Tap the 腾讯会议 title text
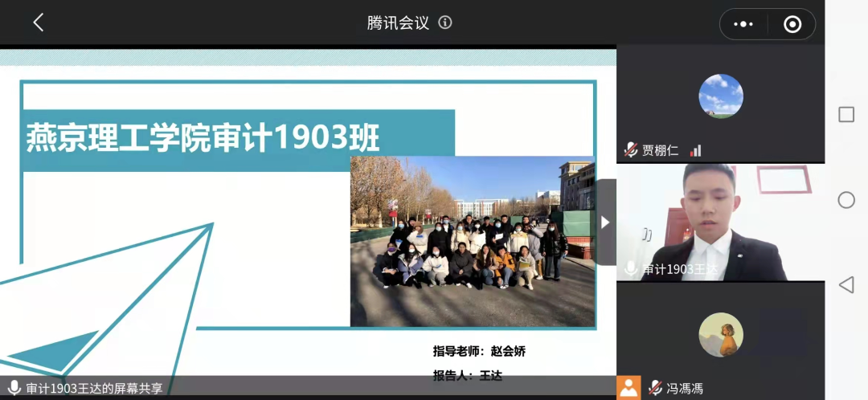Viewport: 868px width, 400px height. pos(398,22)
